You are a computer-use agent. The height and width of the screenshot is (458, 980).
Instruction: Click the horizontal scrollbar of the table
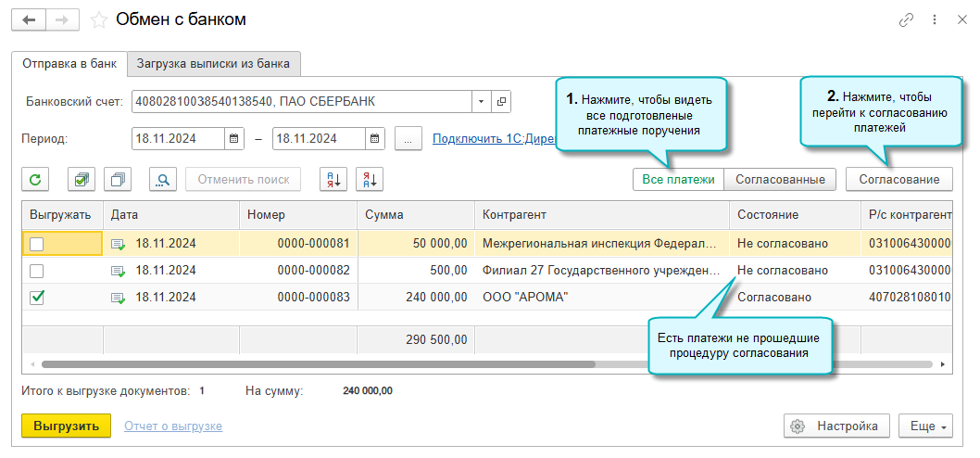pos(318,364)
